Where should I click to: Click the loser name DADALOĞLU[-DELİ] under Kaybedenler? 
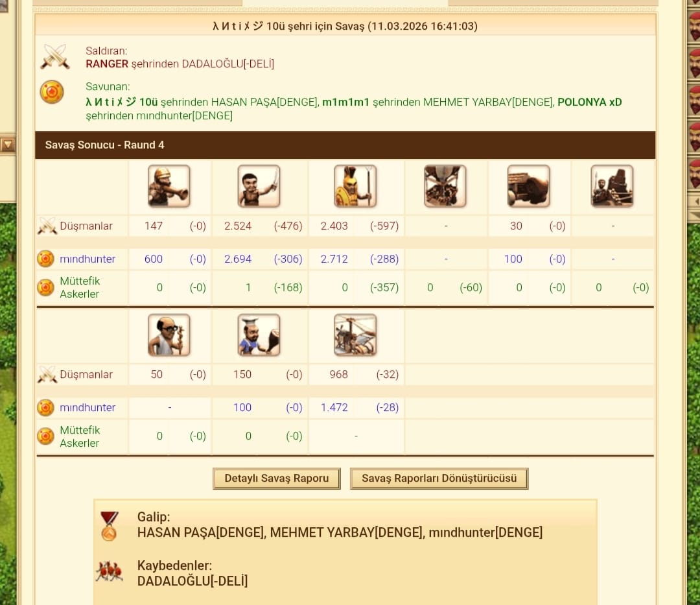pyautogui.click(x=192, y=581)
